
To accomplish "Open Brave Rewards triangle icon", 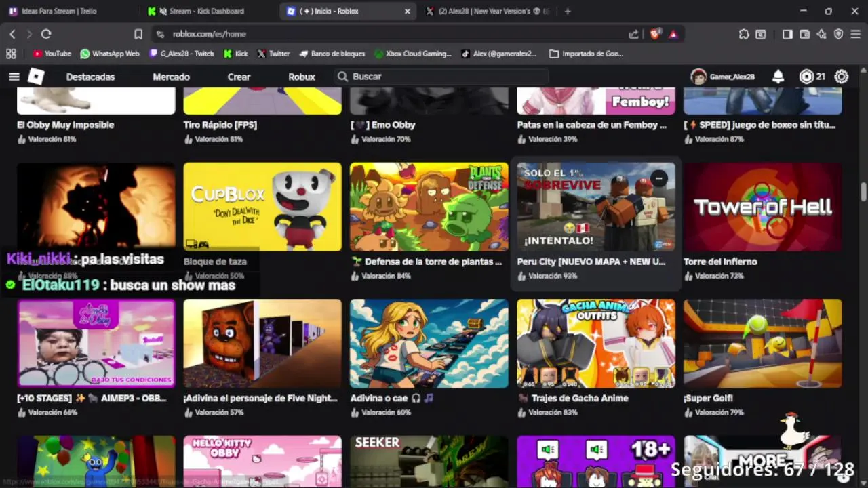I will 673,34.
